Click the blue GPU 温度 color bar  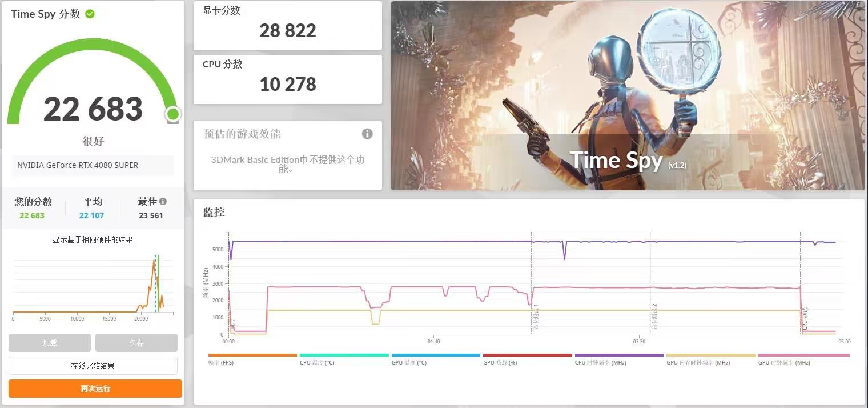pos(436,355)
